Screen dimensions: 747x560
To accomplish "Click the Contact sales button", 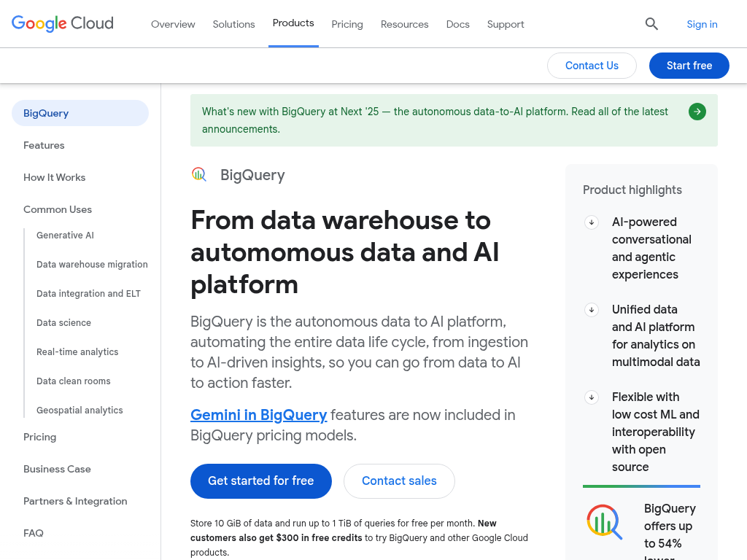I will (399, 481).
